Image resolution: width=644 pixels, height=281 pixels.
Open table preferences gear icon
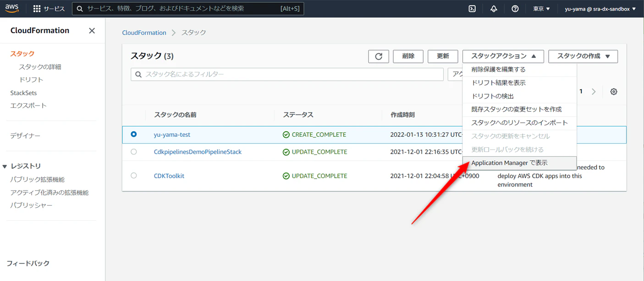[x=614, y=91]
